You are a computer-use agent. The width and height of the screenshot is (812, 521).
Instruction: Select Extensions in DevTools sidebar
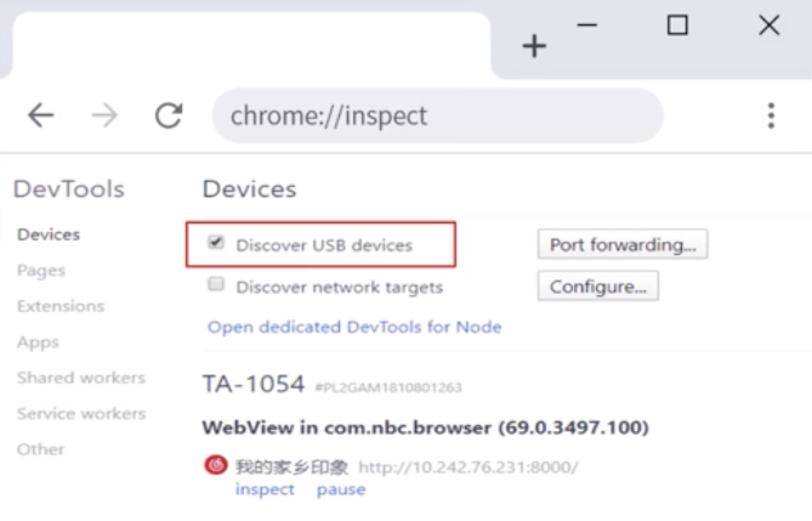click(61, 306)
